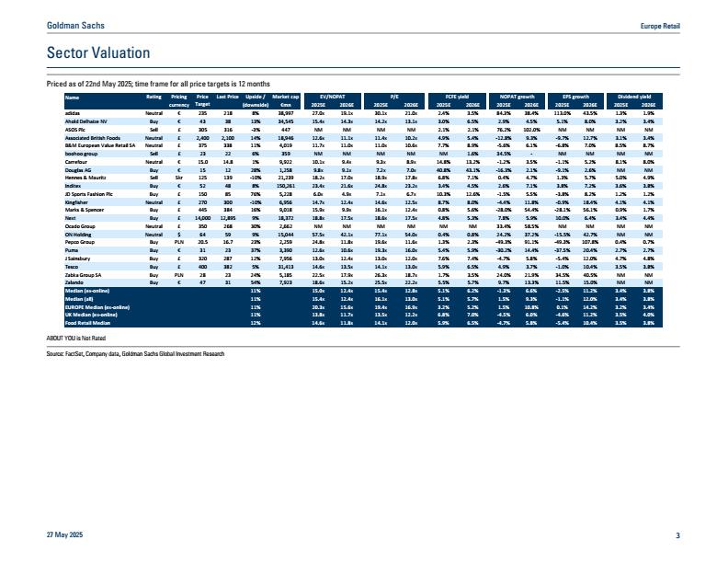The height and width of the screenshot is (563, 728).
Task: Click Pepco Group price target '20.5'
Action: [202, 242]
